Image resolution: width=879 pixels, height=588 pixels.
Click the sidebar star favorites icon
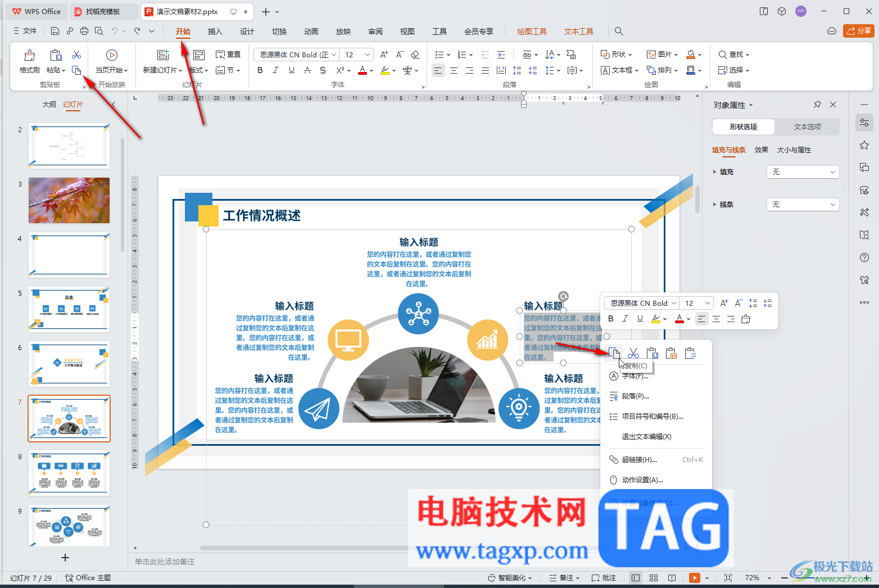864,145
